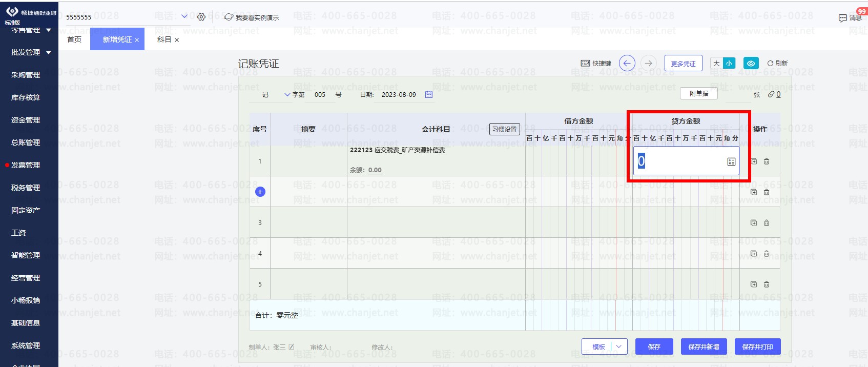Screen dimensions: 868x367
Task: Toggle the eye view-mode button
Action: coord(751,64)
